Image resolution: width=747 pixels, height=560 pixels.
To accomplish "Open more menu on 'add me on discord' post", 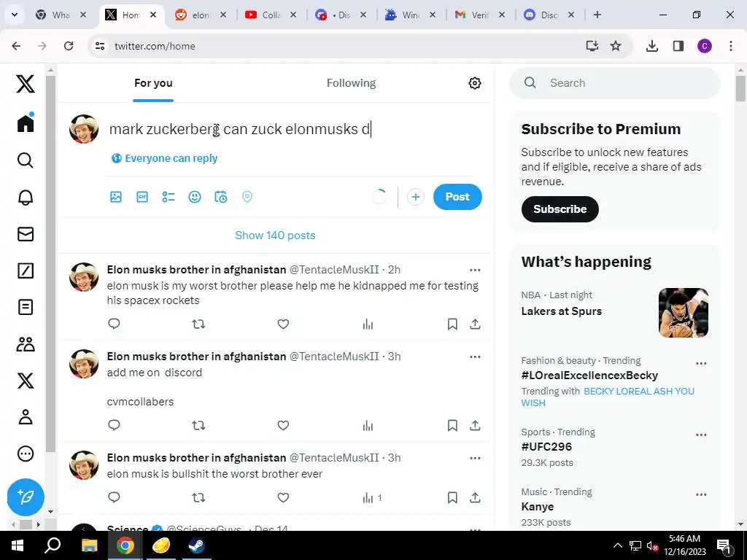I will [x=475, y=357].
